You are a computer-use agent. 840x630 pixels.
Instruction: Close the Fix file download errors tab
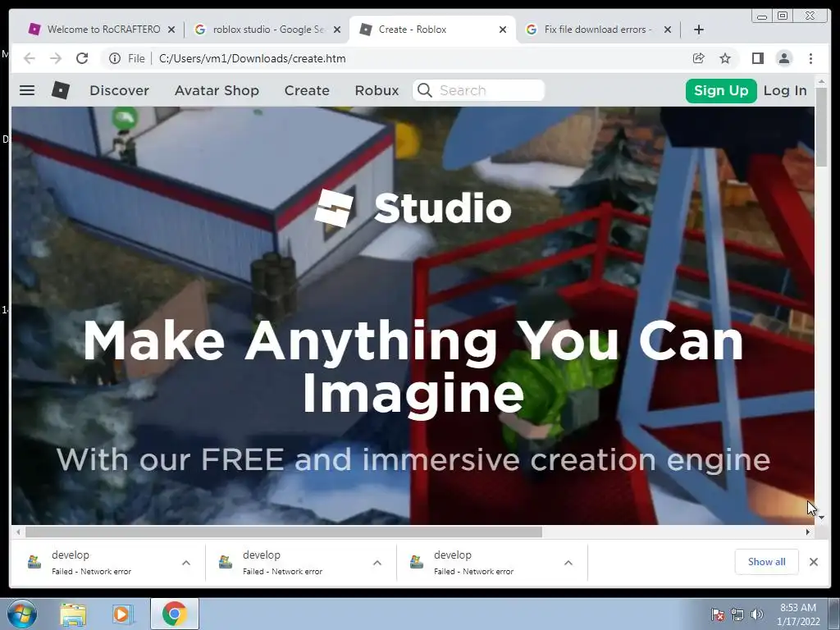(668, 30)
